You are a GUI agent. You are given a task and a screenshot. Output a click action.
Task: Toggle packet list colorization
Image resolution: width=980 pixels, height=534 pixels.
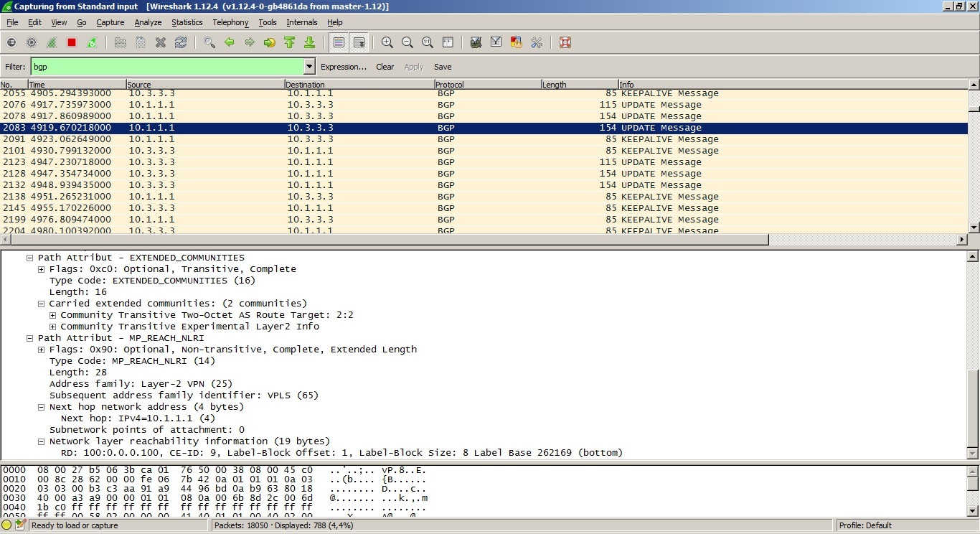(x=339, y=43)
